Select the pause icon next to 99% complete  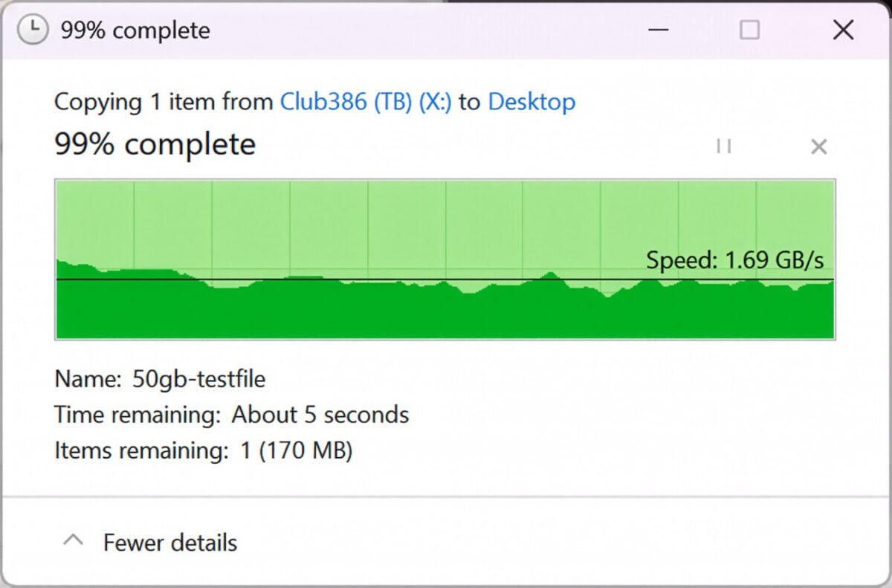723,146
